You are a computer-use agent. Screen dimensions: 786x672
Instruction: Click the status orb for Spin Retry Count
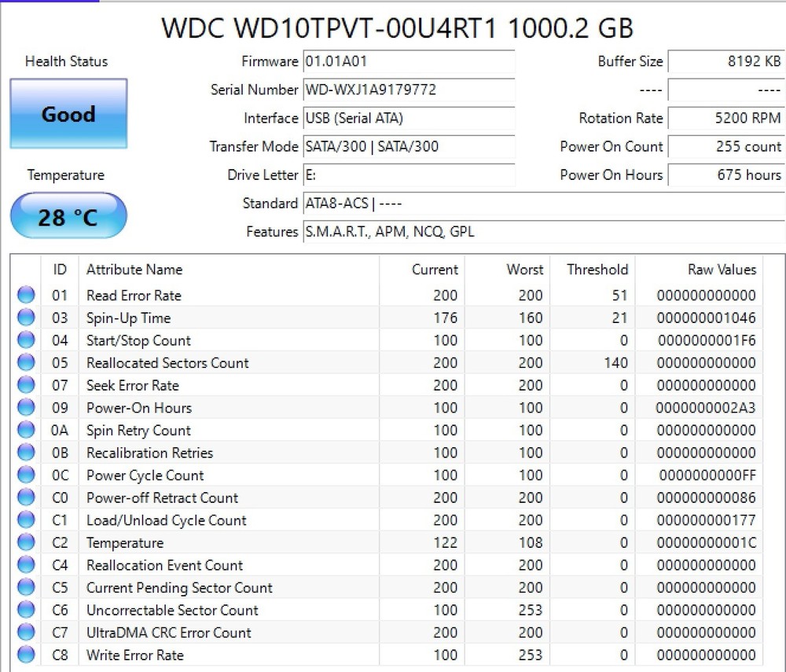point(26,430)
